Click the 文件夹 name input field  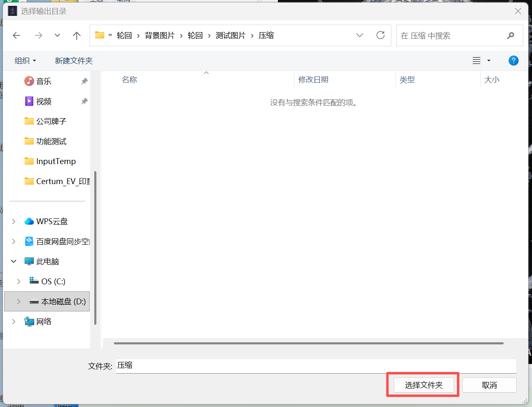point(316,366)
